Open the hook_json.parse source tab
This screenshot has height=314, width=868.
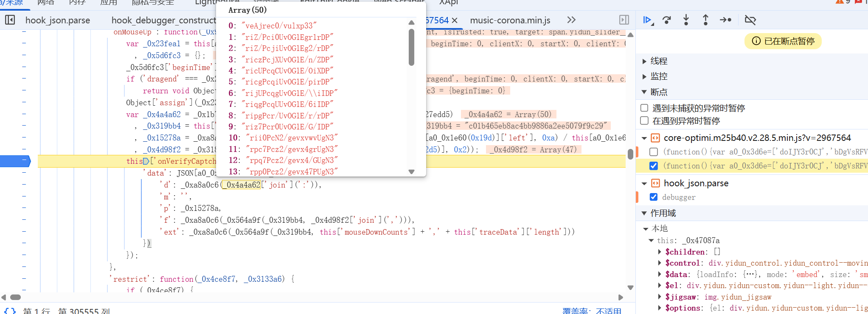pos(58,20)
